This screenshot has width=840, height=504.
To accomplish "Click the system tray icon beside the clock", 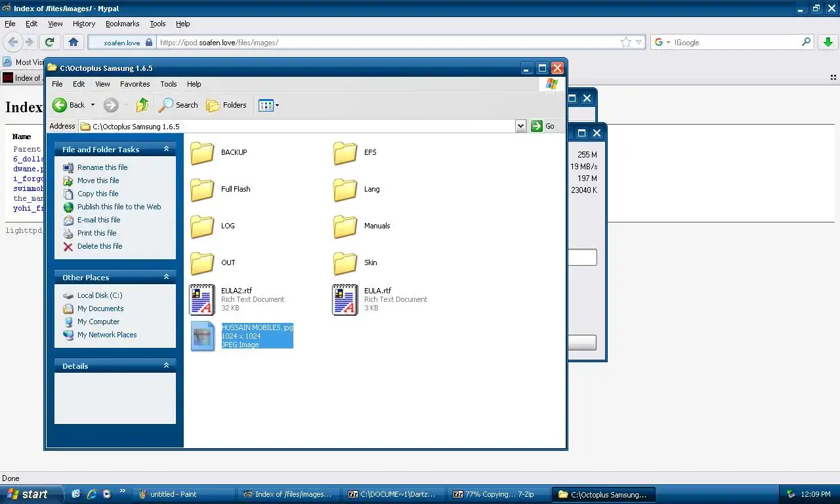I will click(x=791, y=494).
